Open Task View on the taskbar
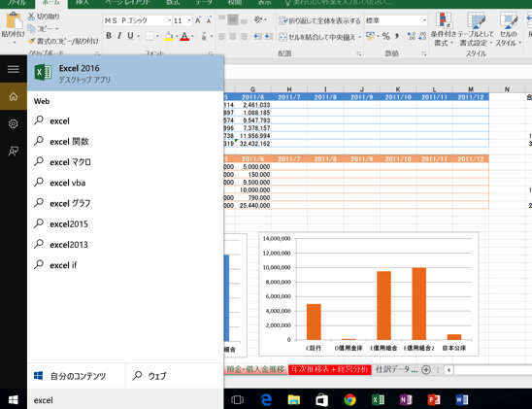 (x=237, y=400)
